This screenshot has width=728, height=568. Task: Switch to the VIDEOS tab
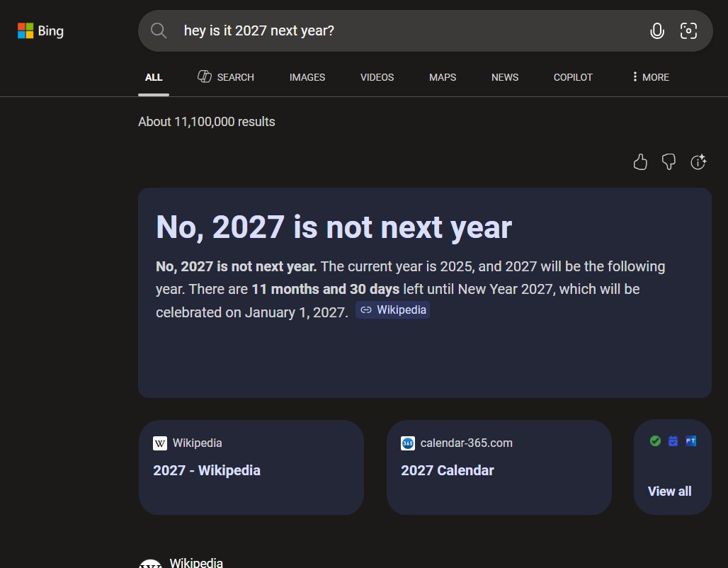click(x=377, y=77)
